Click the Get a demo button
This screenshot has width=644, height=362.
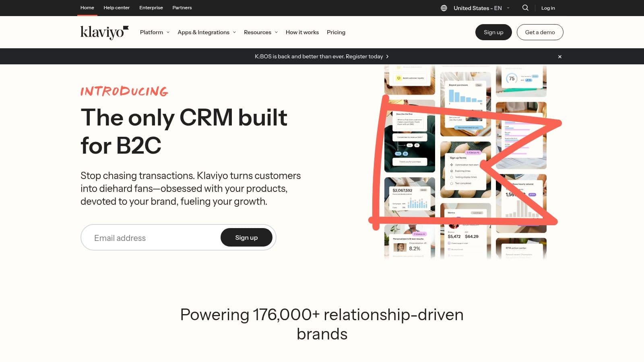539,32
